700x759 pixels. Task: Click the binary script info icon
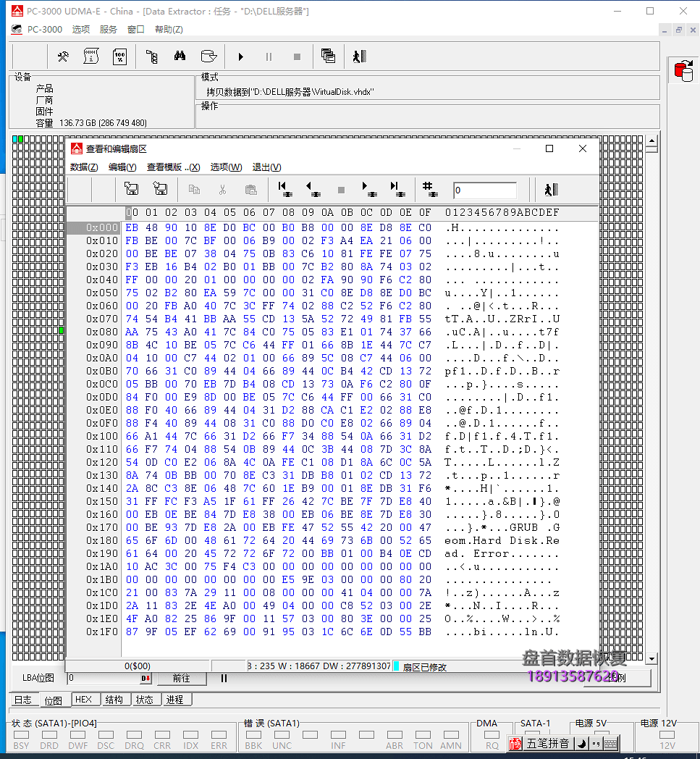91,56
